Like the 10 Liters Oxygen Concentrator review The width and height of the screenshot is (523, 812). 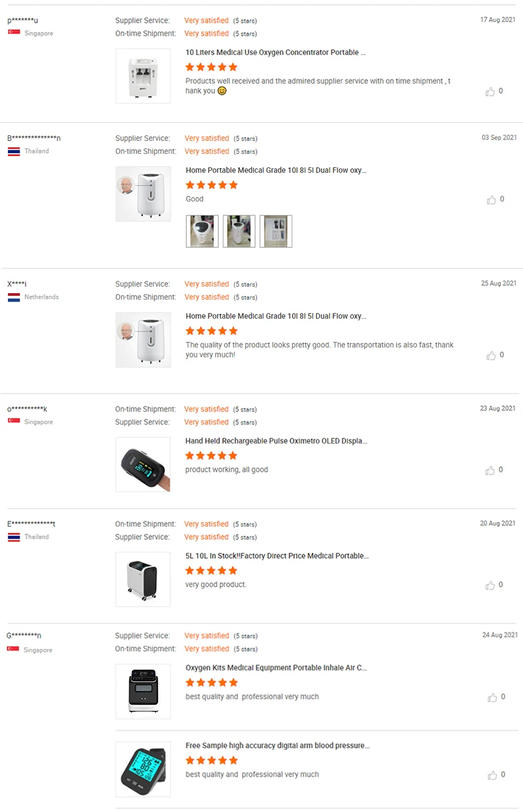[490, 92]
